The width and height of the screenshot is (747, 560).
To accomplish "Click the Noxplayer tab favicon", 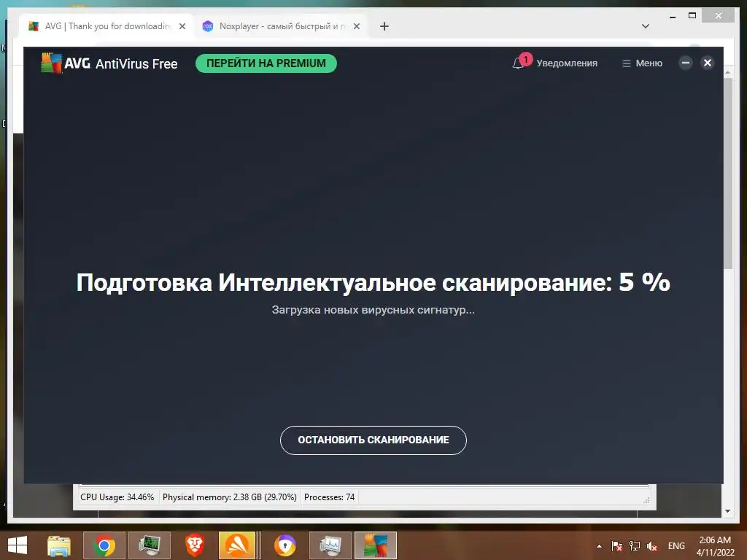I will pyautogui.click(x=207, y=26).
